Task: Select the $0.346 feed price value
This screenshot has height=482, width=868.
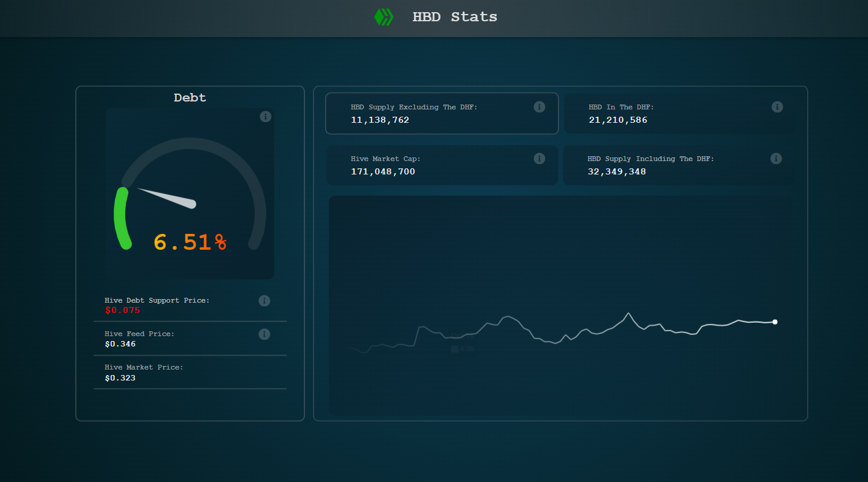Action: coord(120,344)
